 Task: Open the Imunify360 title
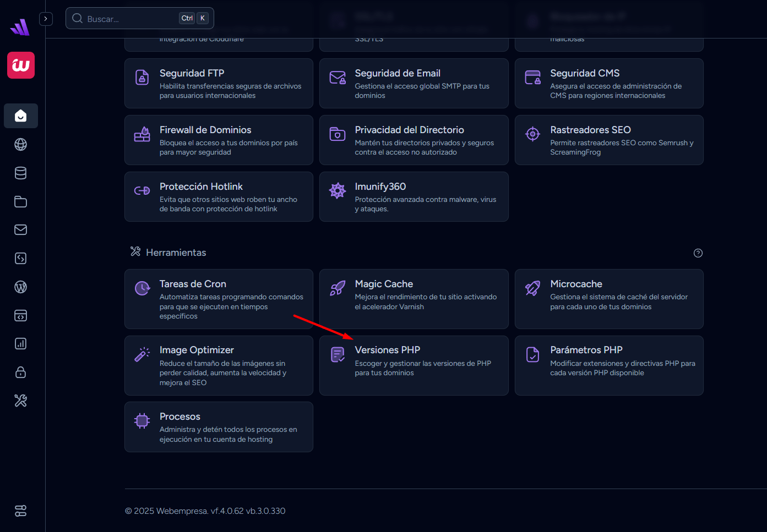(380, 187)
